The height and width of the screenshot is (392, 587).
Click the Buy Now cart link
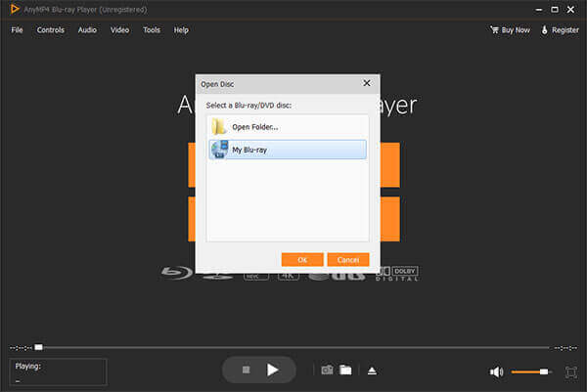coord(511,30)
